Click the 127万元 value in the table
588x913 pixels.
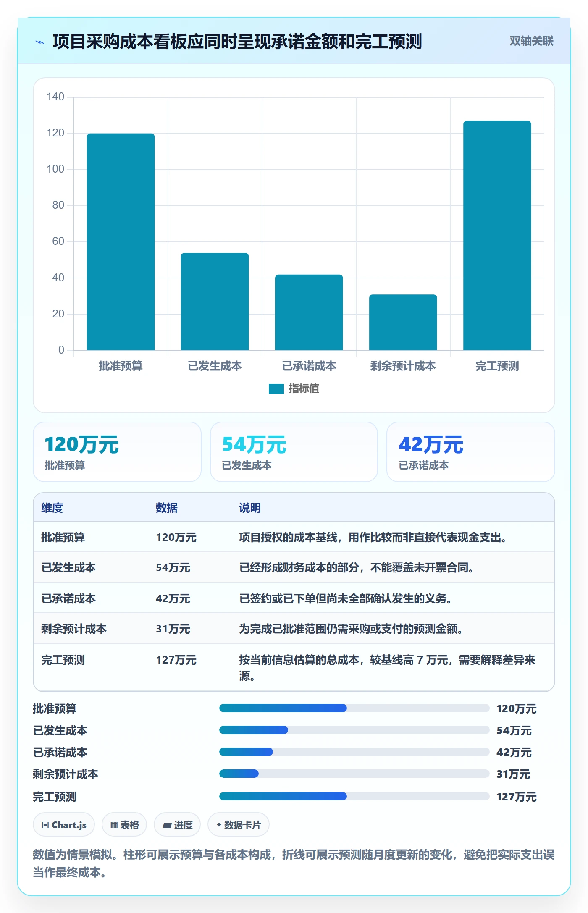176,660
